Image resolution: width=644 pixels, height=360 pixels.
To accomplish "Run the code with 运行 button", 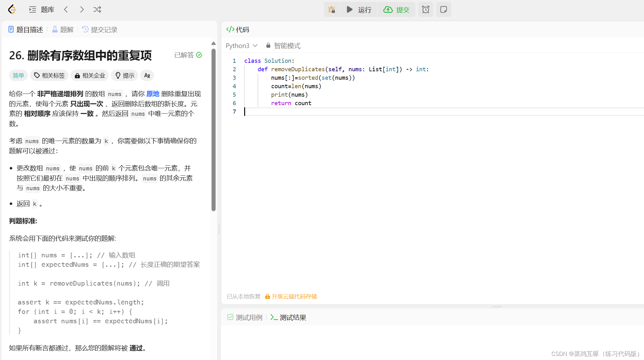I will [x=358, y=9].
